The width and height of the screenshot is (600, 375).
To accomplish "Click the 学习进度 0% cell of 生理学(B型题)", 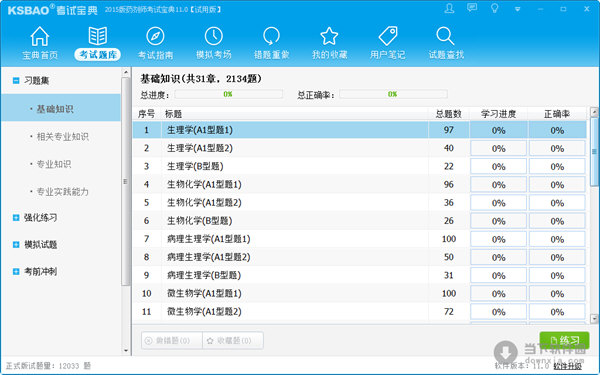I will pos(499,166).
